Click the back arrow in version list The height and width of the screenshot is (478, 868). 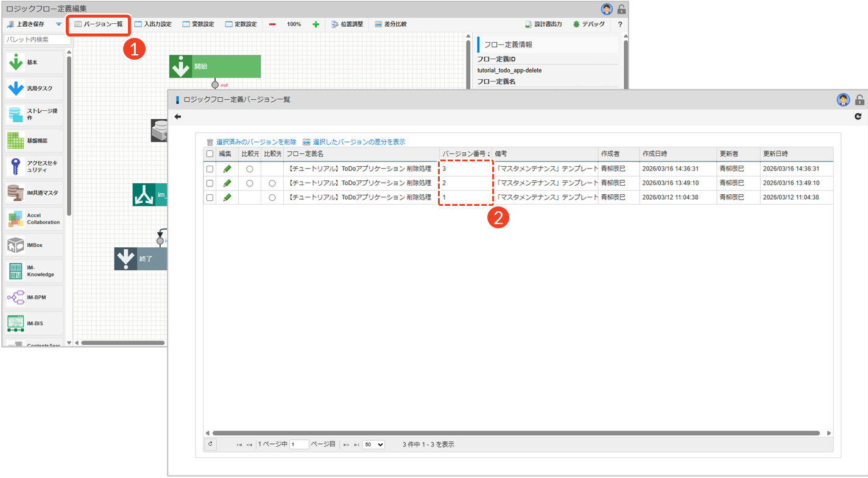point(178,116)
